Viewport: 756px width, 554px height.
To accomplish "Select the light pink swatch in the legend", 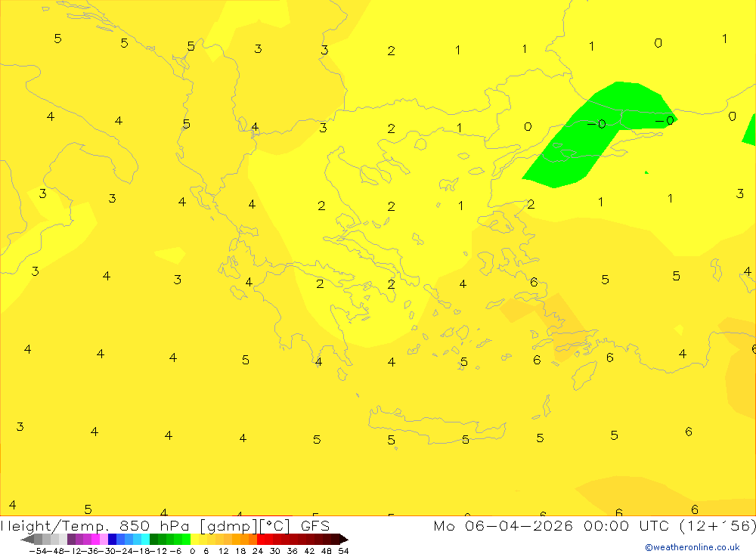I will click(x=104, y=540).
